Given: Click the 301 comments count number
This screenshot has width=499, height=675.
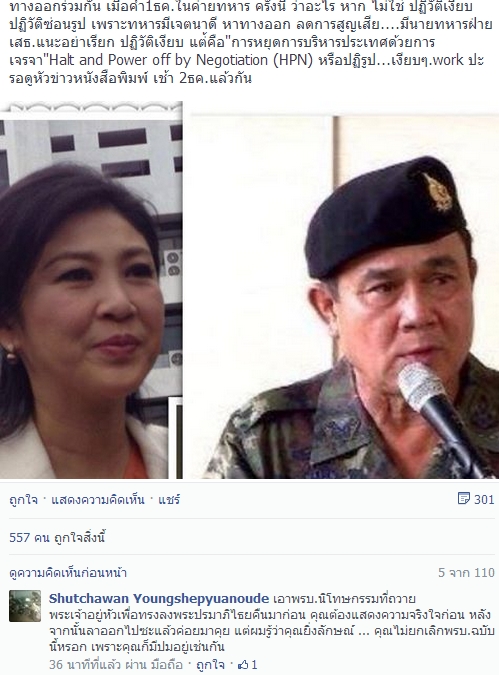Looking at the screenshot, I should pos(484,499).
